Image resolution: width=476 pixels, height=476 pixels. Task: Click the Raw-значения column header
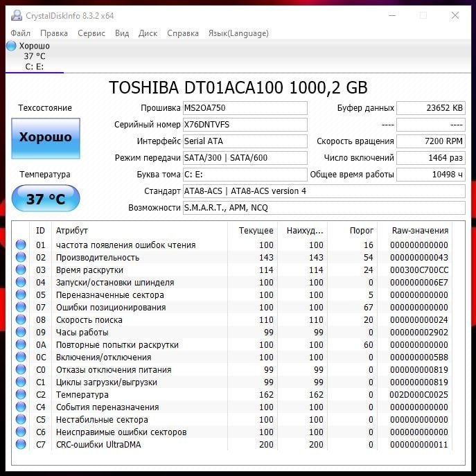click(x=414, y=231)
